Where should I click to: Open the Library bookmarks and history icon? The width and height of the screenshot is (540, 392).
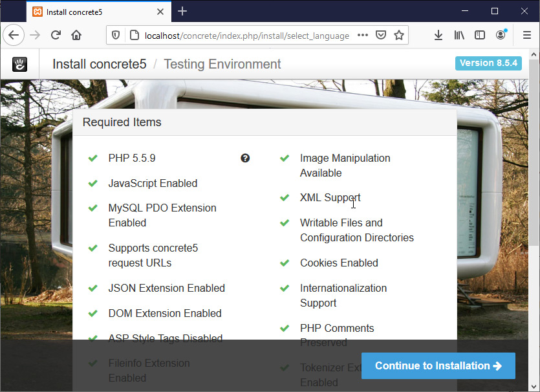459,36
